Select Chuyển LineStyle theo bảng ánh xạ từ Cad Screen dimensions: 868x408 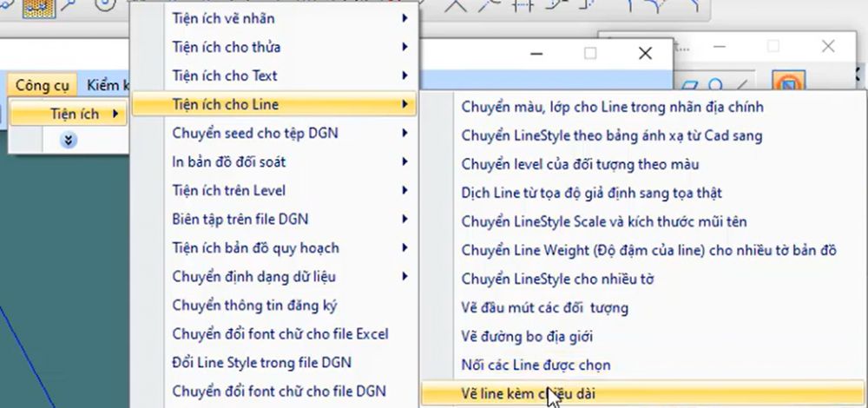coord(644,135)
